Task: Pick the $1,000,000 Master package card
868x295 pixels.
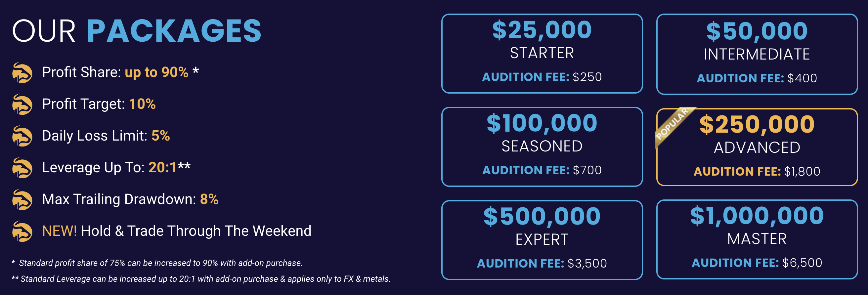Action: click(x=757, y=239)
